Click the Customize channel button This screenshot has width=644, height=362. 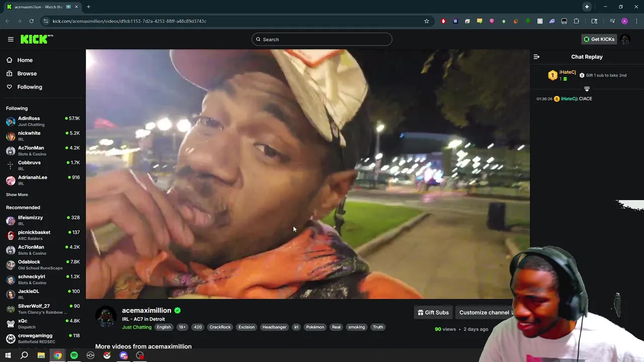[x=486, y=312]
